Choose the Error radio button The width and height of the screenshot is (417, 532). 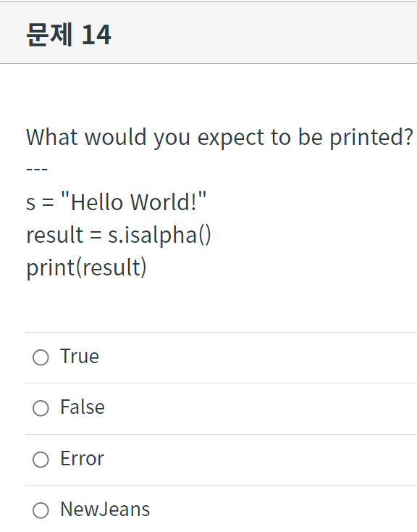(41, 460)
